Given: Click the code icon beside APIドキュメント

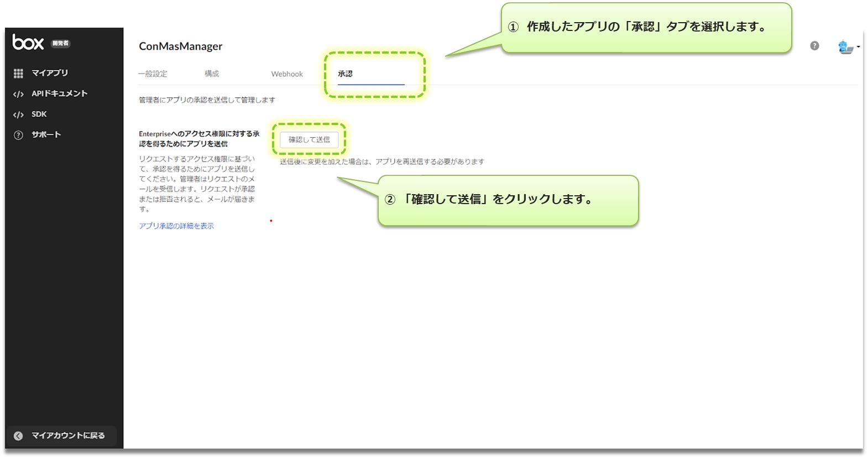Looking at the screenshot, I should pos(18,94).
